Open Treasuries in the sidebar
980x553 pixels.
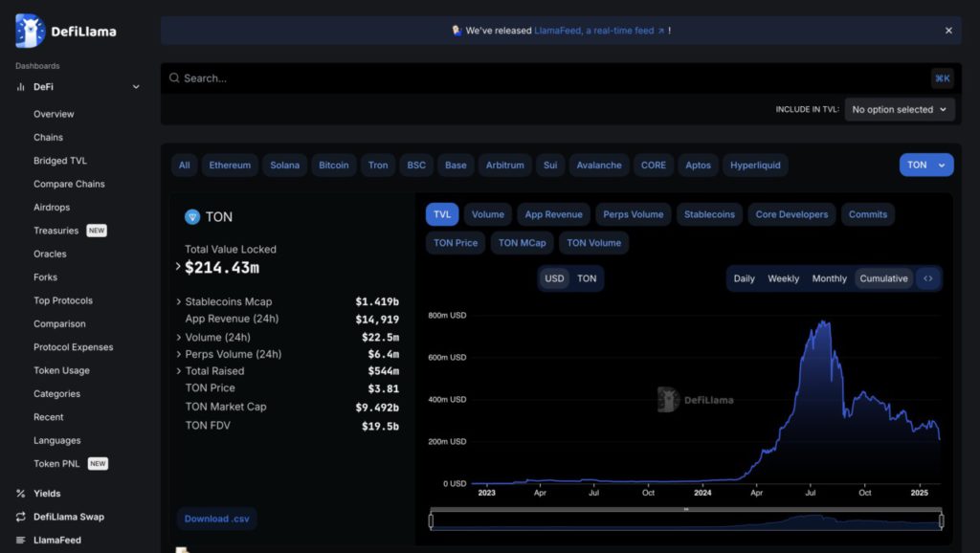point(56,231)
